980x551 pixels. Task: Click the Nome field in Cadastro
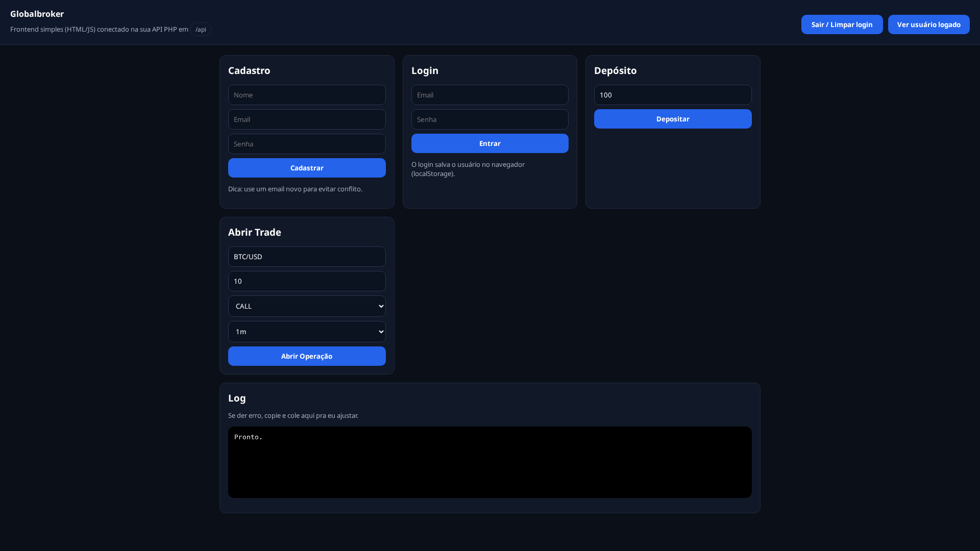[x=306, y=94]
